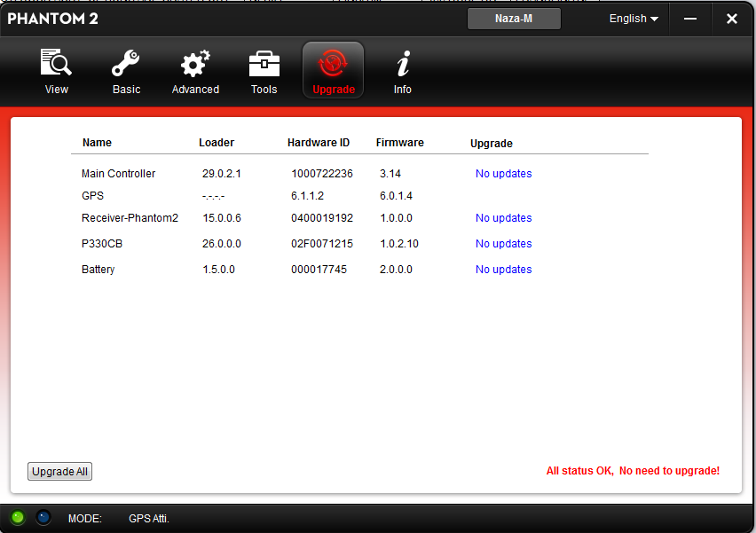Select the Battery row name

click(x=98, y=270)
